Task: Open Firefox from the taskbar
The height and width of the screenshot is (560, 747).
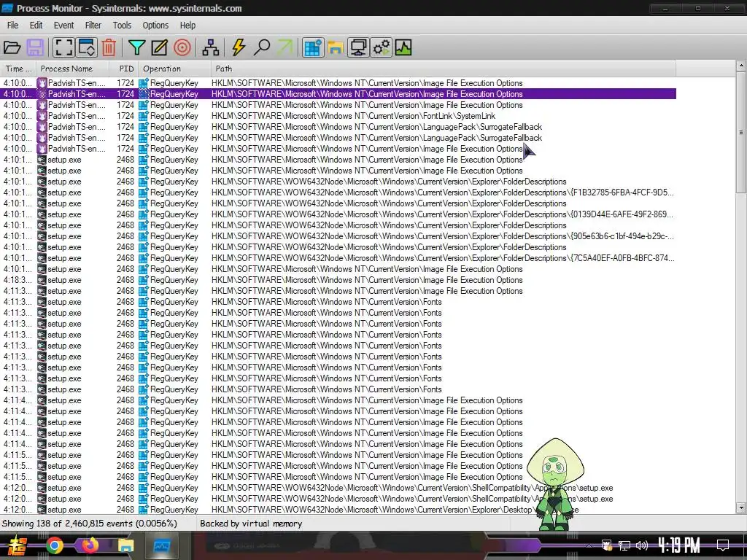Action: (x=90, y=545)
